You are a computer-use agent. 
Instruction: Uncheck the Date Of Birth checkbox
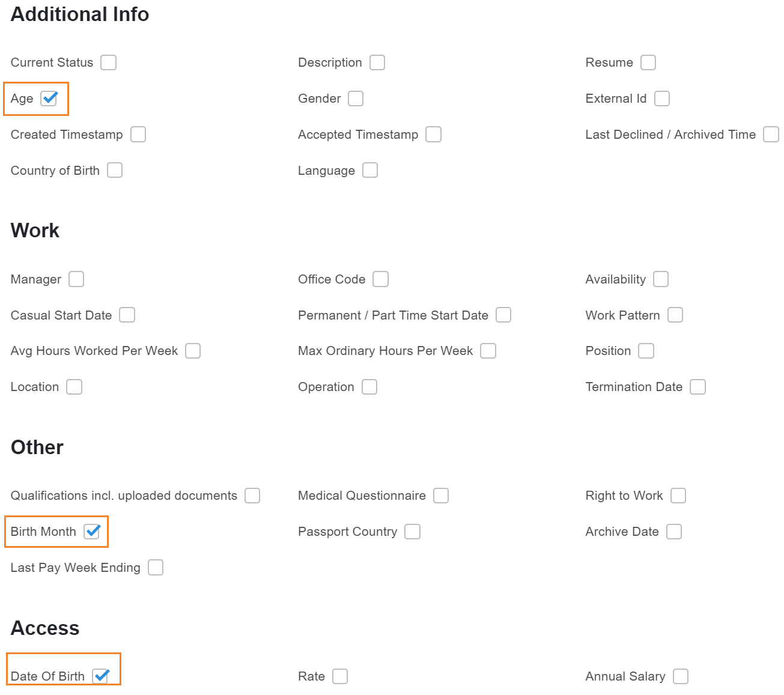[x=100, y=676]
